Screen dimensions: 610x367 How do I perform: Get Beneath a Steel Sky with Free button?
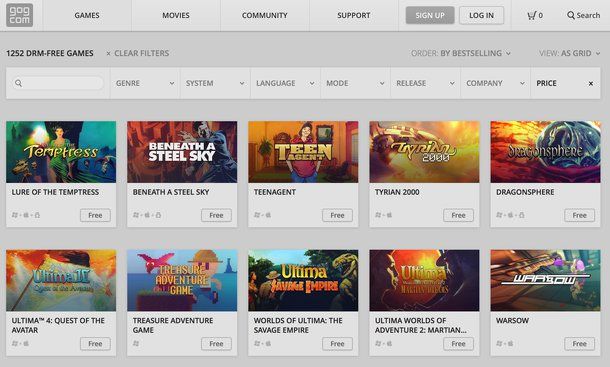coord(216,215)
